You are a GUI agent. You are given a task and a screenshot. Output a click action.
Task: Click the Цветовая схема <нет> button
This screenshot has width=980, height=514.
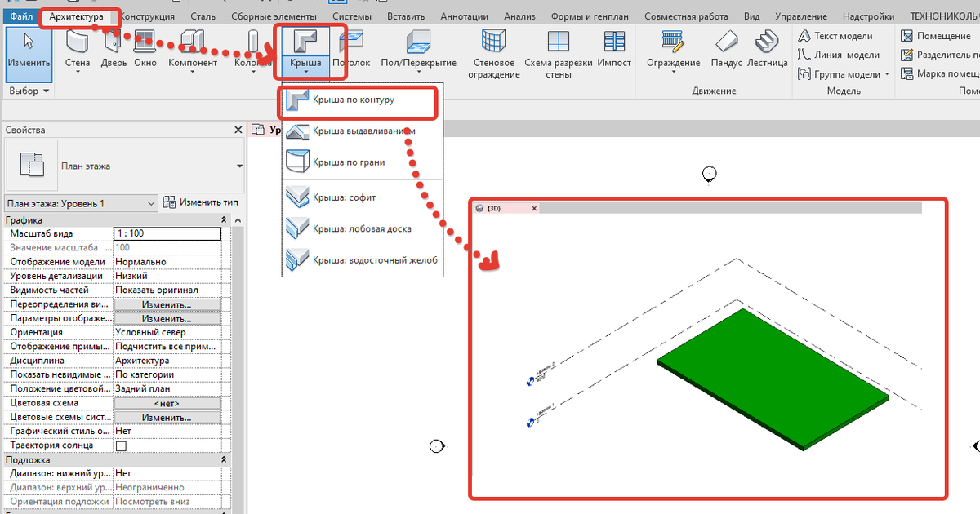tap(167, 403)
